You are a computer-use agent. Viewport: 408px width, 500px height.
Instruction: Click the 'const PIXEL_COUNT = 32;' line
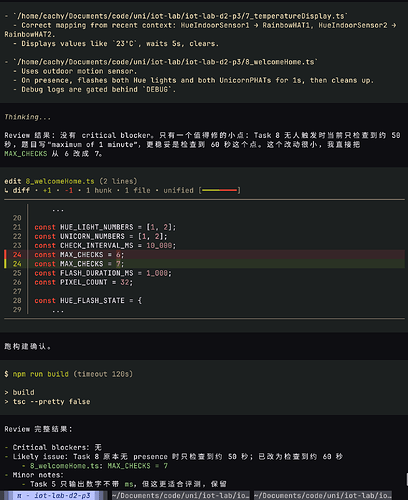click(83, 282)
